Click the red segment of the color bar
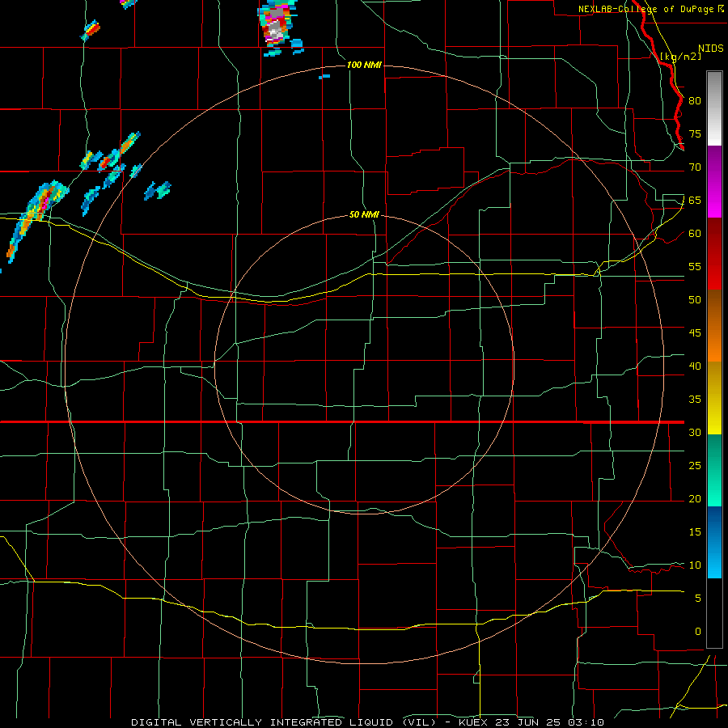728x728 pixels. click(714, 253)
